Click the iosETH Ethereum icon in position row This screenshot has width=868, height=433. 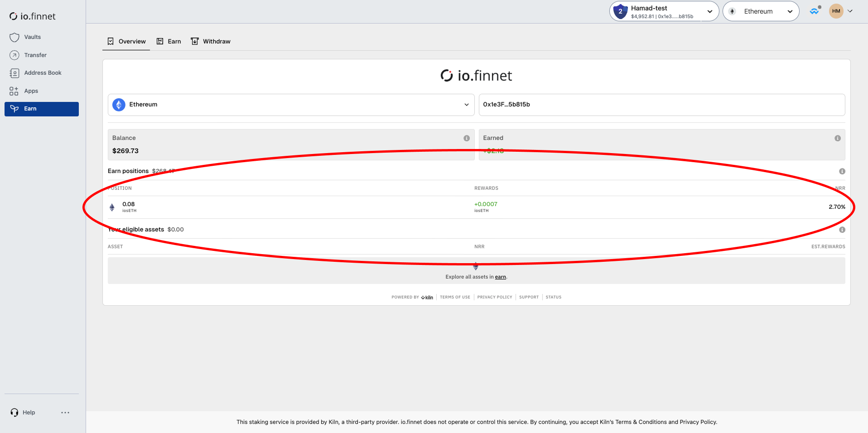112,207
